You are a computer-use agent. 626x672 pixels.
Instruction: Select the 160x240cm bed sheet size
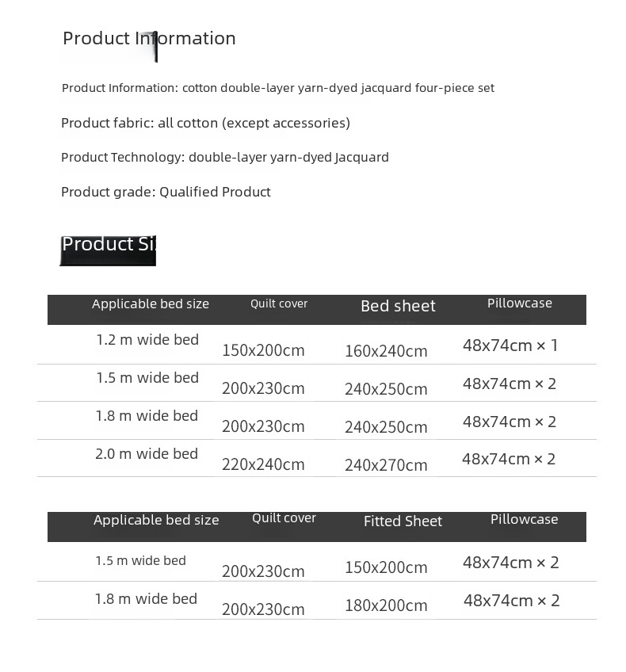[386, 352]
